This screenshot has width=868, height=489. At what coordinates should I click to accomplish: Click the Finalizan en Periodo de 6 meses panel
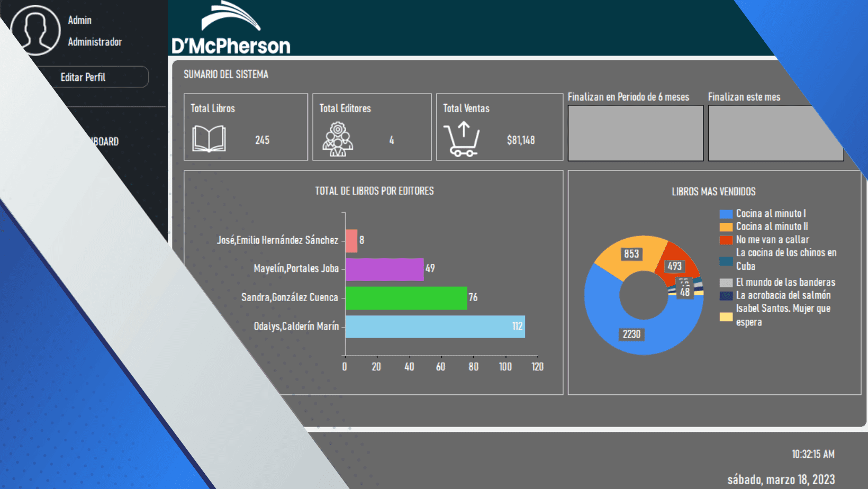click(x=635, y=133)
